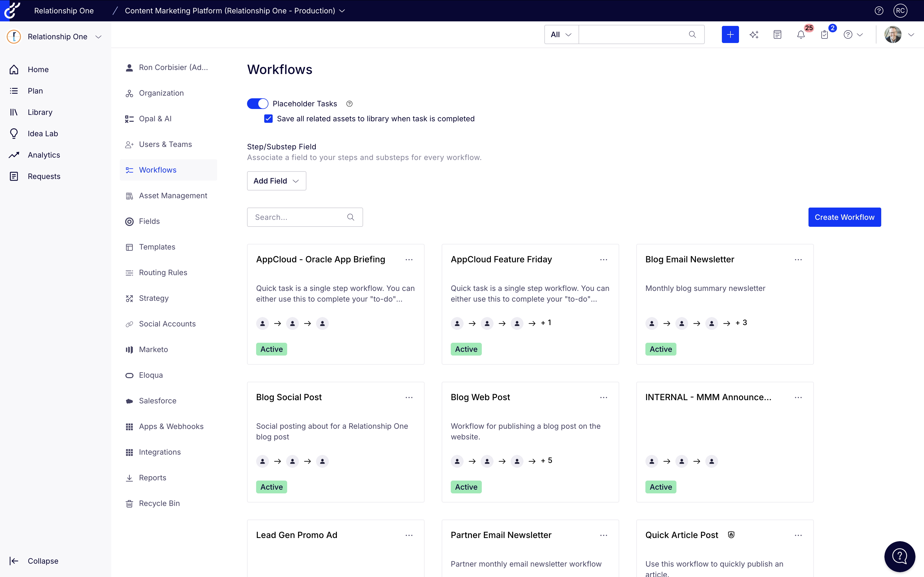Screen dimensions: 924x577
Task: Open the tasks clipboard icon with badge
Action: 824,35
